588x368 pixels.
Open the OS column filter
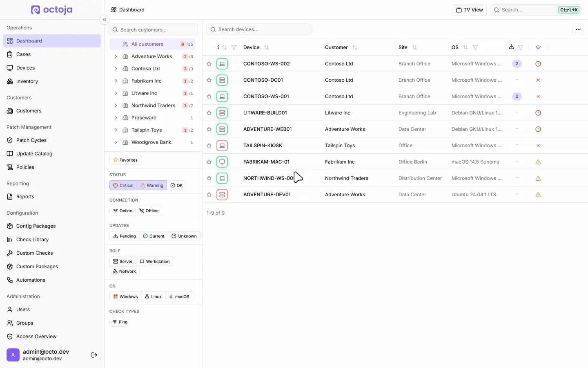(x=475, y=47)
